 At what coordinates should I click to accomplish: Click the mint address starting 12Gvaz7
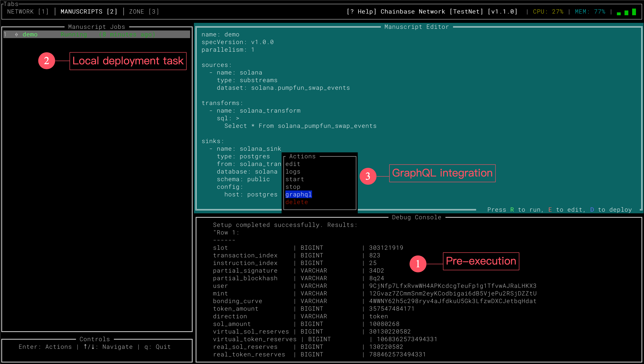(453, 294)
